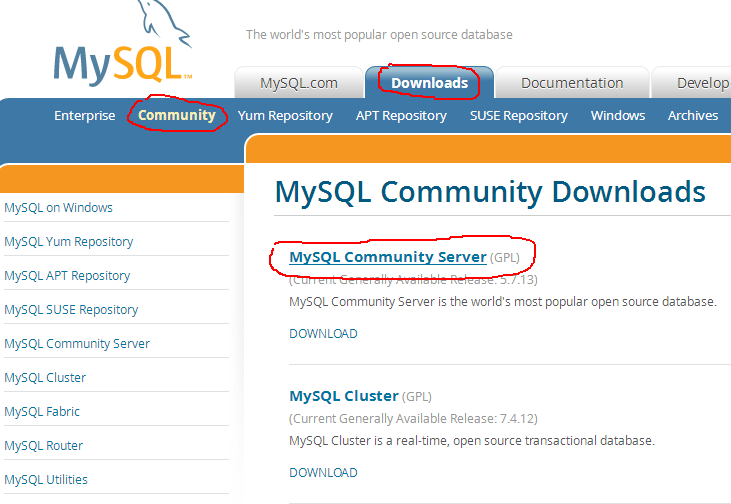Click 'MySQL Cluster is a real-time' description text
731x504 pixels.
click(472, 441)
